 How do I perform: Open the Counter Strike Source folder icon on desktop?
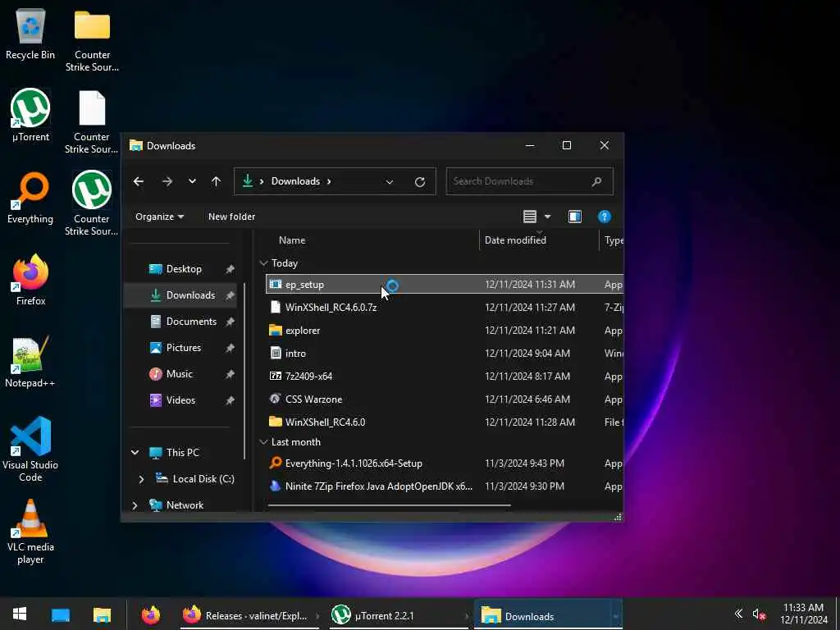(x=92, y=40)
